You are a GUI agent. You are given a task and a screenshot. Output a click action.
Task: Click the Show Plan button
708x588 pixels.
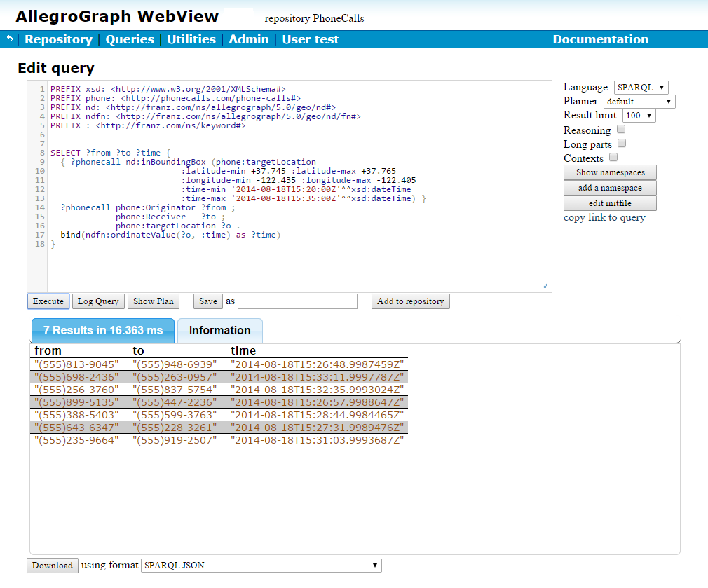(154, 301)
